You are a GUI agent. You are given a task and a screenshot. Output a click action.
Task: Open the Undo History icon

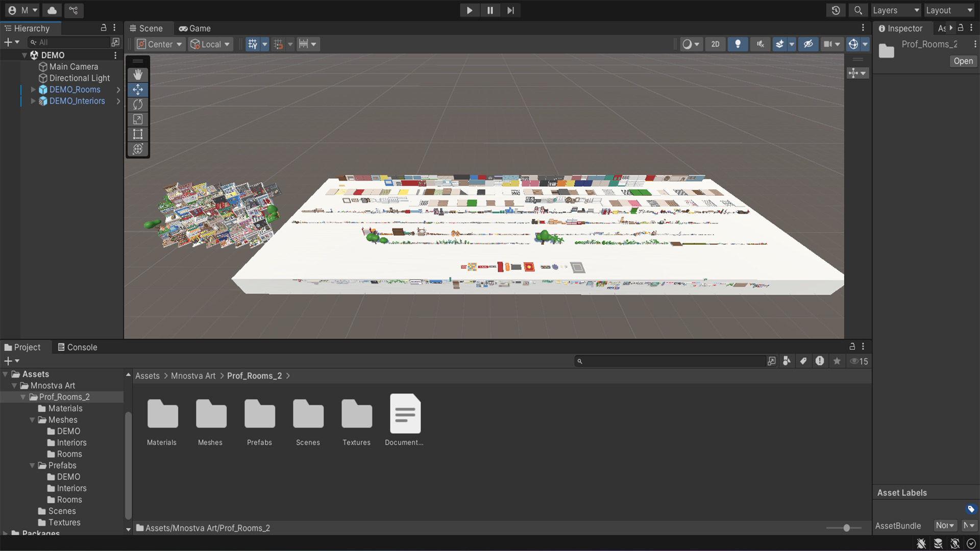coord(836,10)
